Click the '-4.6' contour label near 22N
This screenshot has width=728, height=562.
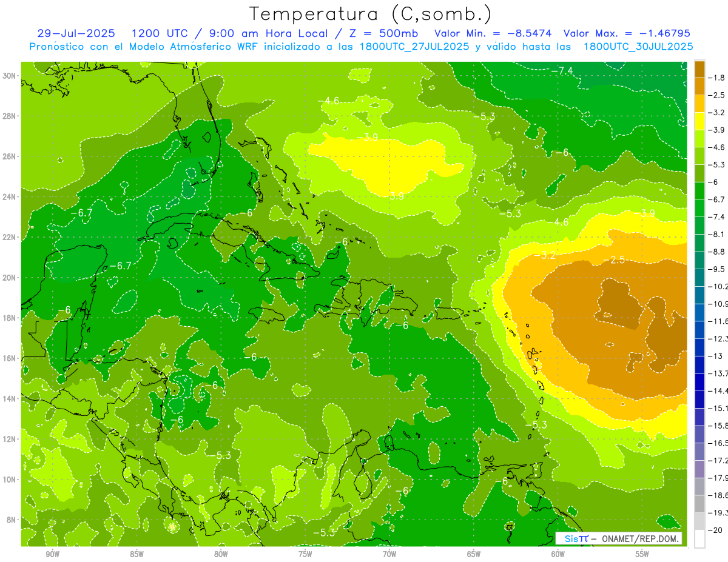(x=559, y=222)
